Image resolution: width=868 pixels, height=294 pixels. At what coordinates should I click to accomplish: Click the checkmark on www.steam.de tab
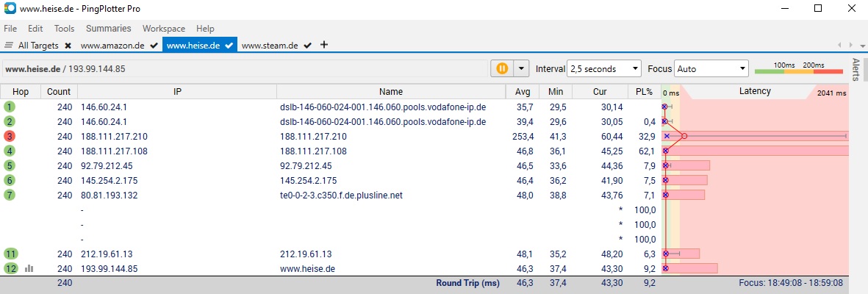(307, 46)
